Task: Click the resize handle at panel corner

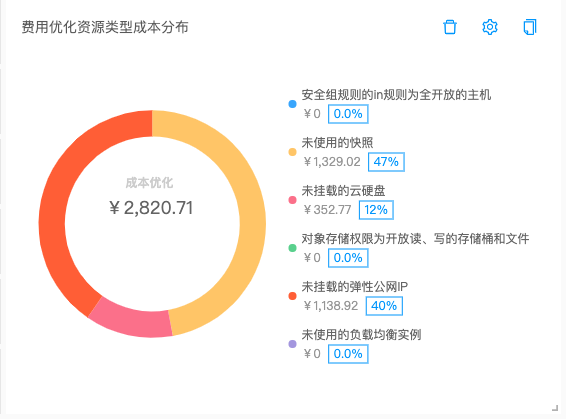Action: pyautogui.click(x=555, y=408)
